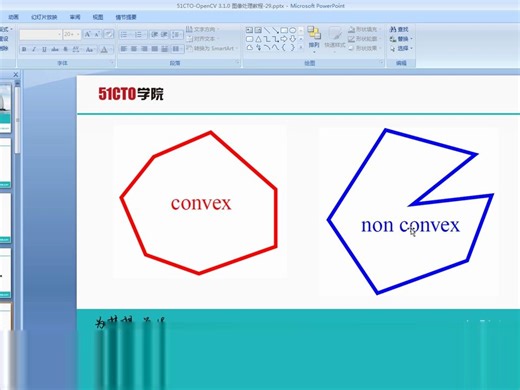Justify the paragraph text
The image size is (520, 390).
click(155, 49)
